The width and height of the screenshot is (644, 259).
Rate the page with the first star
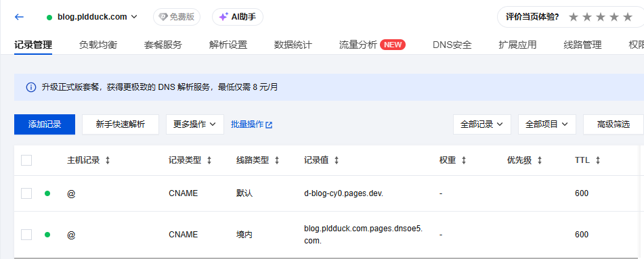(574, 17)
